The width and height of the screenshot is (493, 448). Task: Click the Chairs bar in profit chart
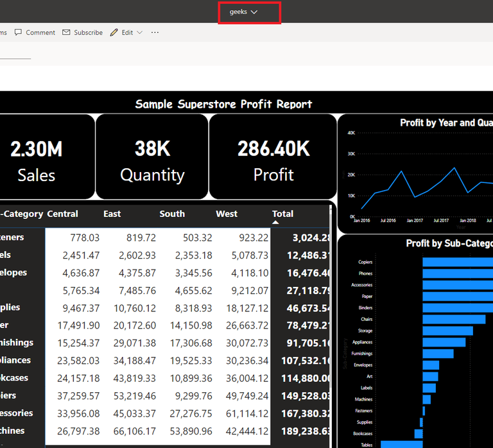453,319
